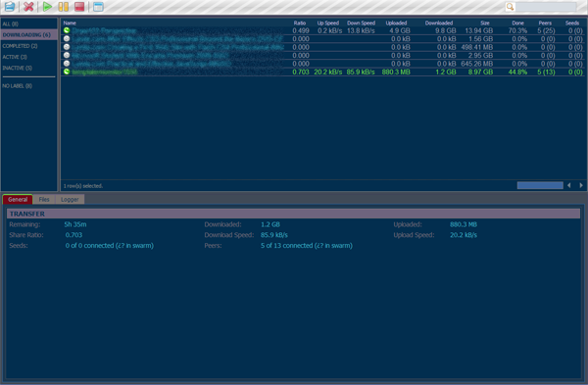
Task: Switch to the General tab
Action: coord(18,200)
